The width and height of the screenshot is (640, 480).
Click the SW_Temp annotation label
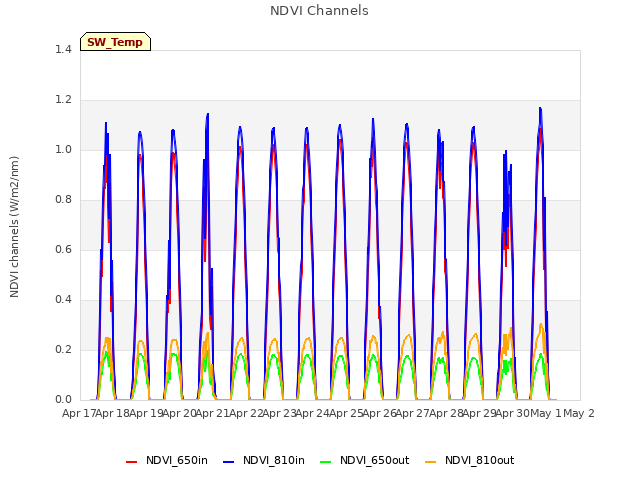115,42
